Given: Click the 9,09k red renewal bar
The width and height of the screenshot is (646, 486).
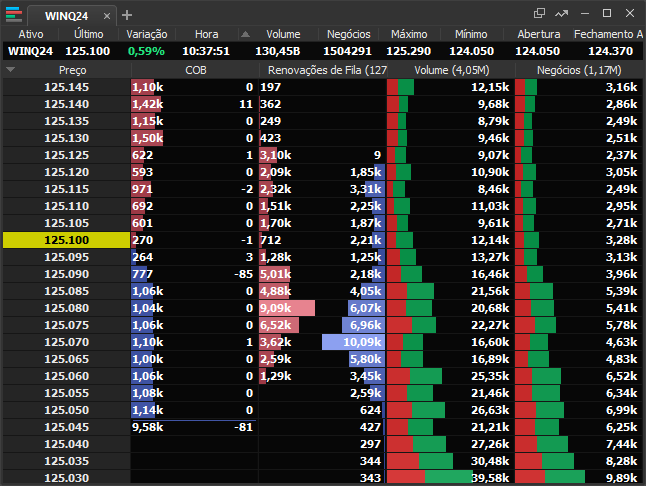Looking at the screenshot, I should [x=287, y=308].
